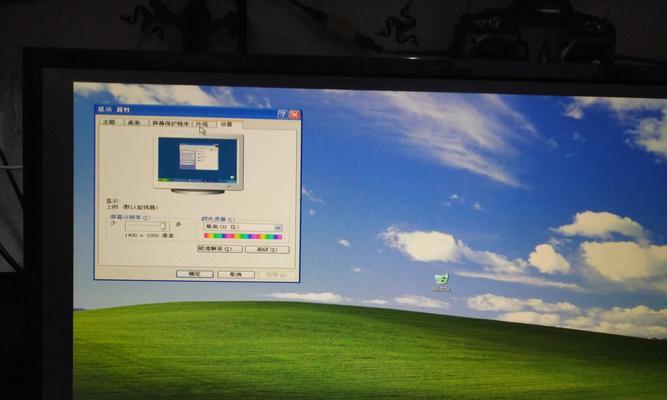Viewport: 667px width, 400px height.
Task: Click the 疑难解答 (Troubleshoot) button
Action: [x=220, y=249]
